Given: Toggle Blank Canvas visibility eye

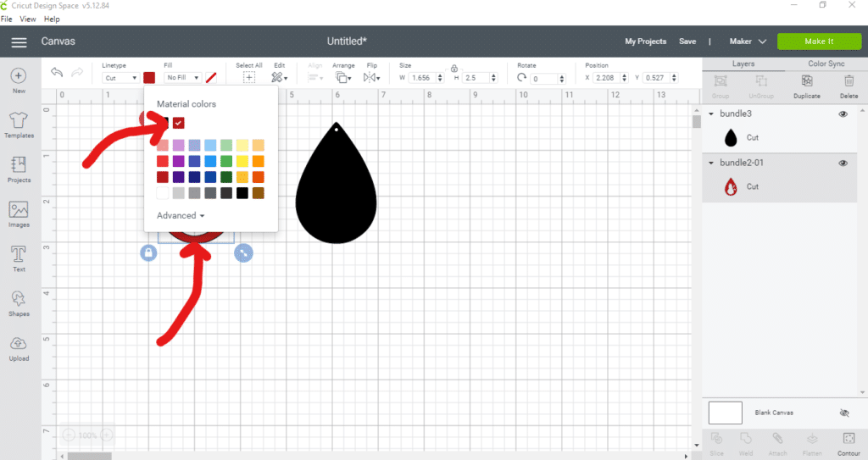Looking at the screenshot, I should click(x=843, y=413).
